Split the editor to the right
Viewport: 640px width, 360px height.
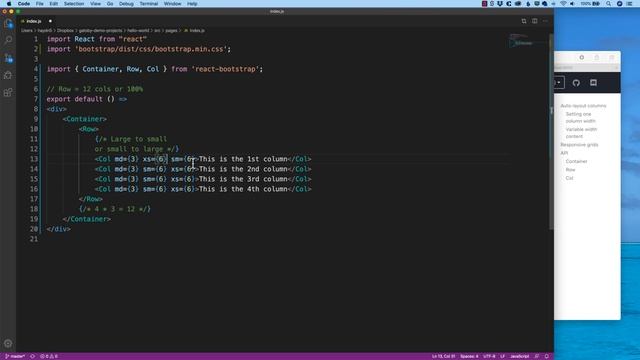click(x=535, y=21)
